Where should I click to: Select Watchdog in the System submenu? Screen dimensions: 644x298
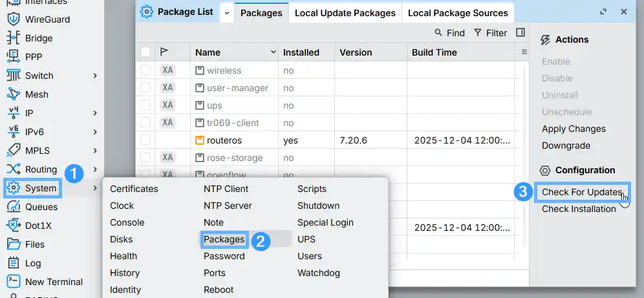coord(319,273)
